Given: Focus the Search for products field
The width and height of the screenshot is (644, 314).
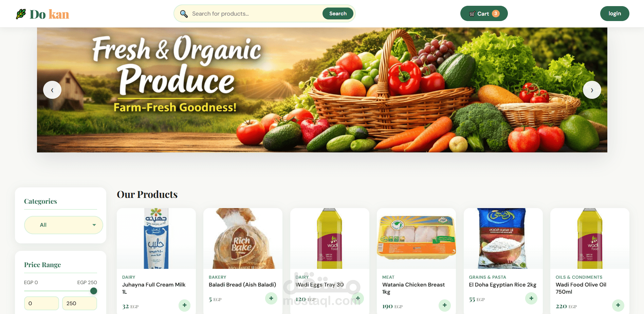Looking at the screenshot, I should point(255,14).
